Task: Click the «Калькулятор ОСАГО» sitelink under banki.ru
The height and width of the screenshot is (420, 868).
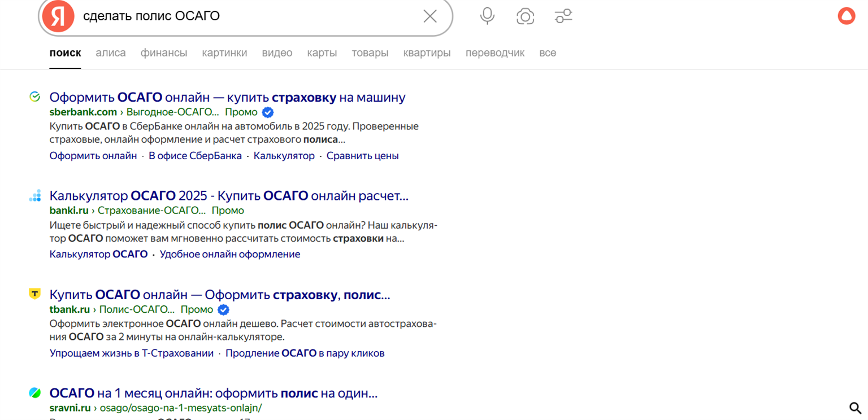Action: point(98,254)
